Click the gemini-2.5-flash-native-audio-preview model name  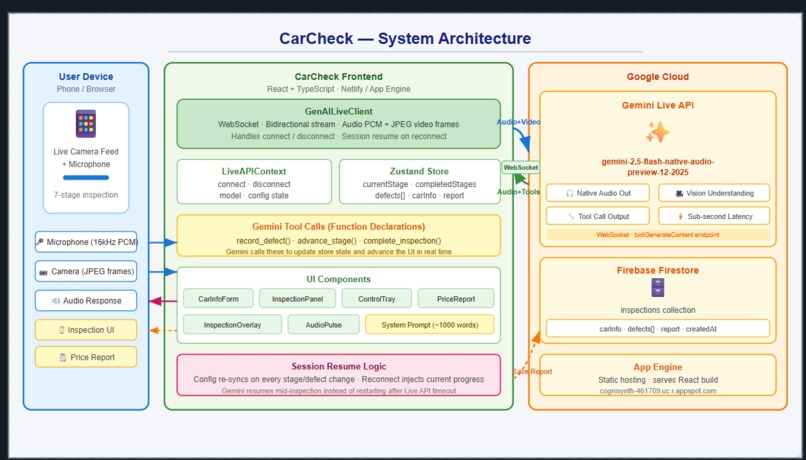(657, 167)
